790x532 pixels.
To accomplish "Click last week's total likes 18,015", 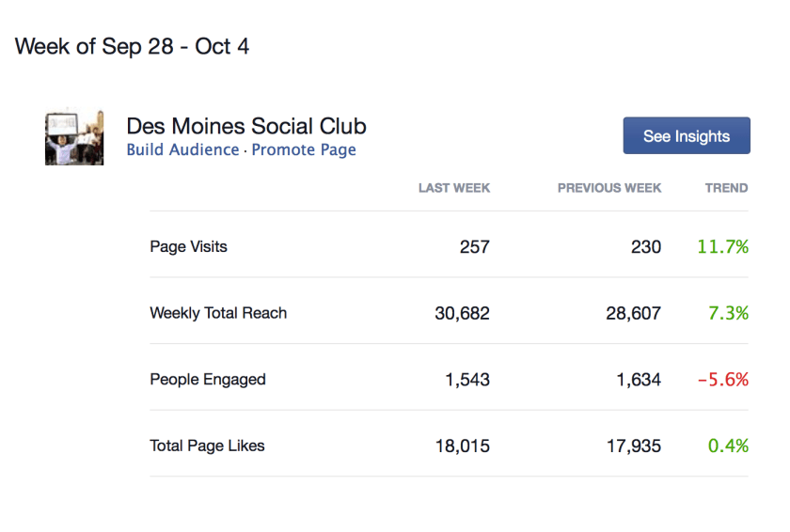I will 462,446.
